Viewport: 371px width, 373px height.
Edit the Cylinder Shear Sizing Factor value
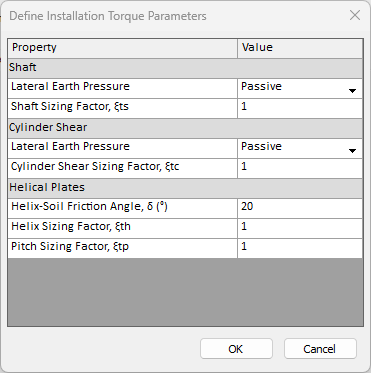300,168
